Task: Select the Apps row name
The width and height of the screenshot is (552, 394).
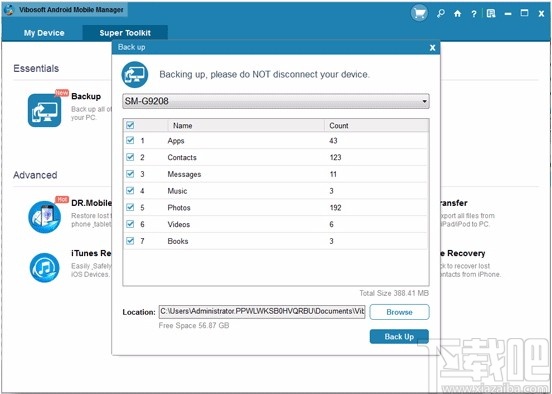Action: pyautogui.click(x=176, y=141)
